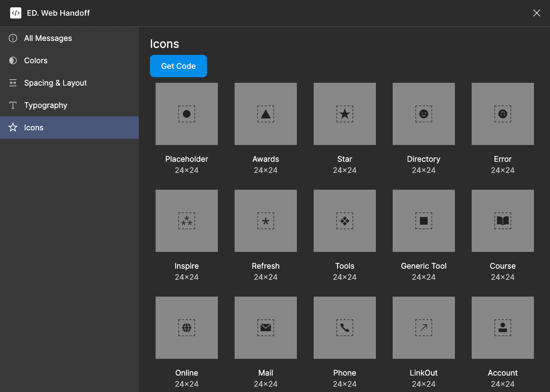Go to Spacing & Layout section
The image size is (550, 392).
[55, 83]
